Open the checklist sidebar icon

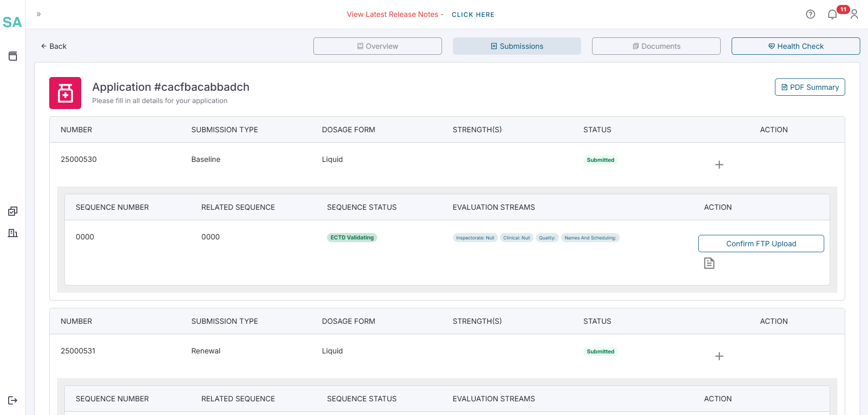click(x=13, y=211)
